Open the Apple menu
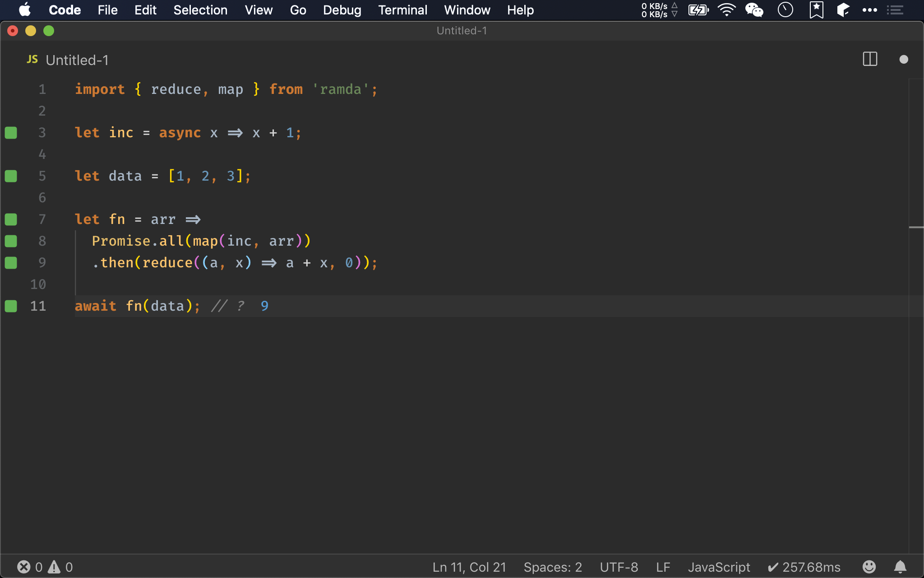 [25, 9]
